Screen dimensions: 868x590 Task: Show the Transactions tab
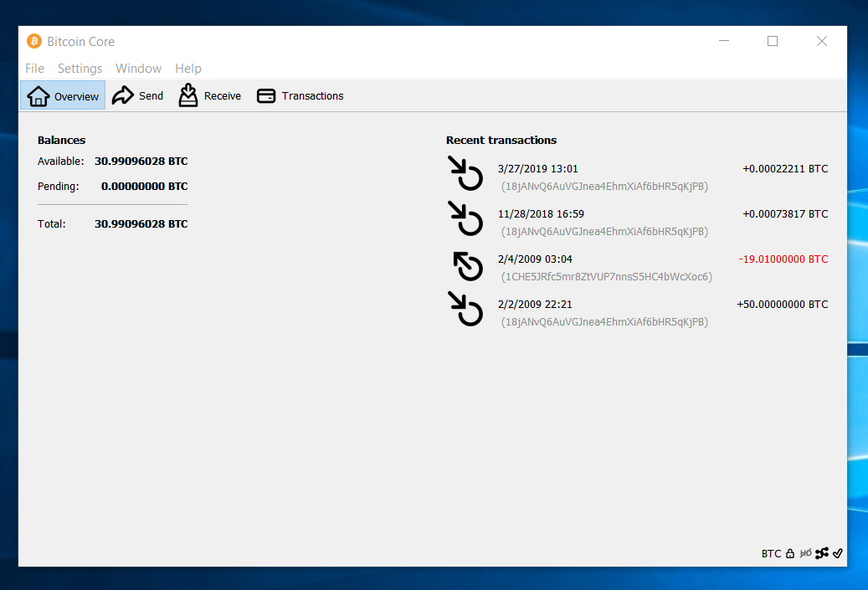(x=300, y=96)
